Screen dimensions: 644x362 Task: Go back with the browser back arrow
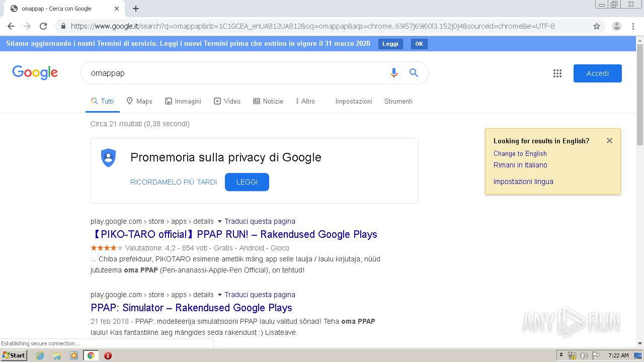click(11, 26)
